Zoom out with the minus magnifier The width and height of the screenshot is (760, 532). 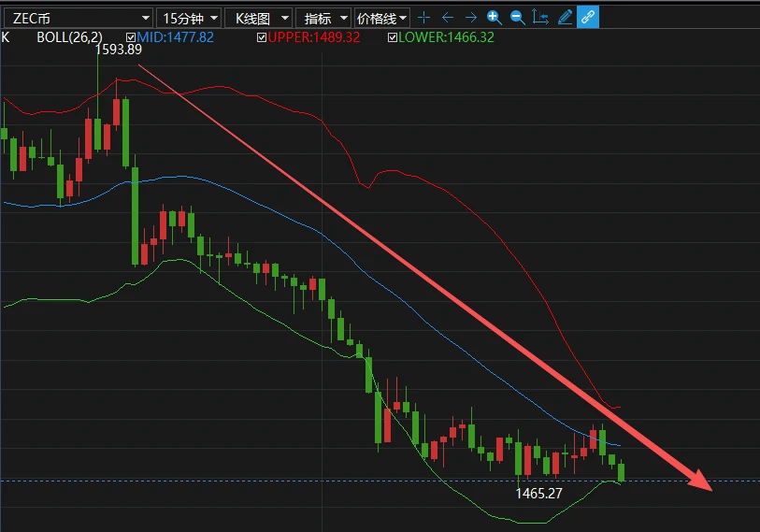click(x=518, y=18)
